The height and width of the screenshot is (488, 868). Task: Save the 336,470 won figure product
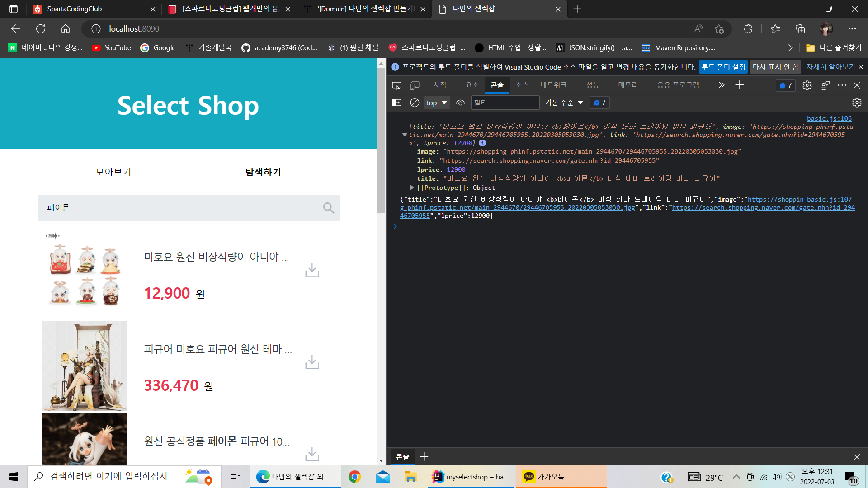click(x=312, y=362)
